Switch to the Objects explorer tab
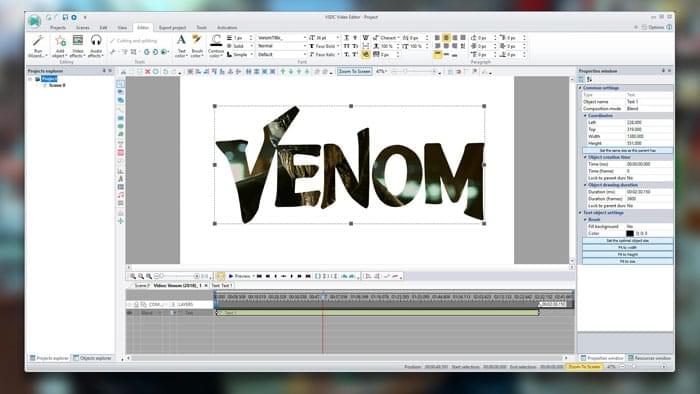This screenshot has width=700, height=394. click(x=92, y=358)
